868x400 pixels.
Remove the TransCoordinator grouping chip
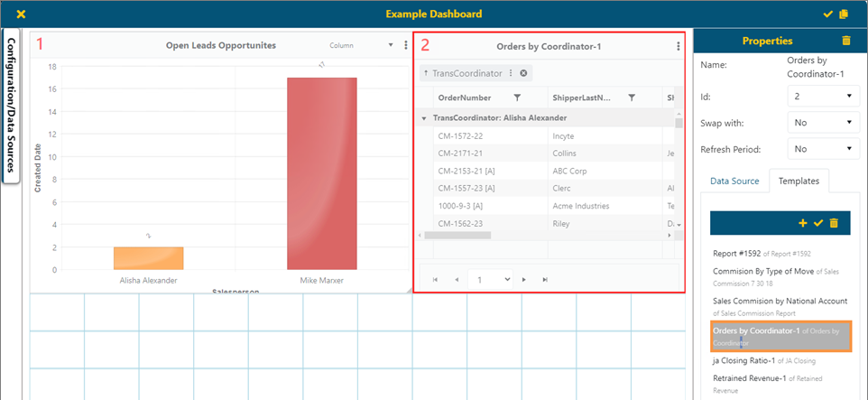tap(523, 73)
